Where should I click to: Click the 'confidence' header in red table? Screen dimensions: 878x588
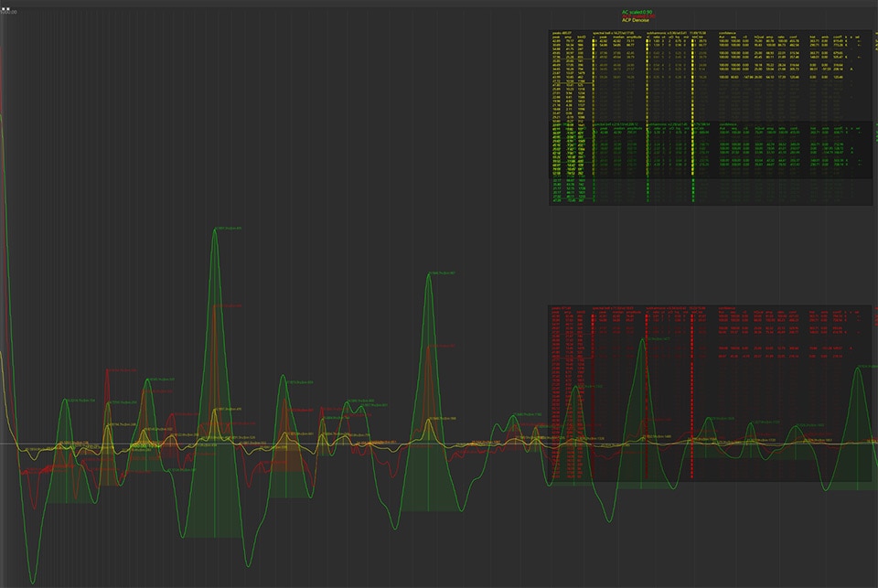[x=727, y=308]
